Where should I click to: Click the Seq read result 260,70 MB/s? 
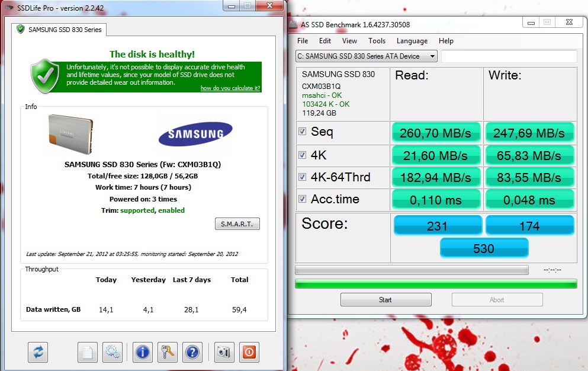click(436, 133)
